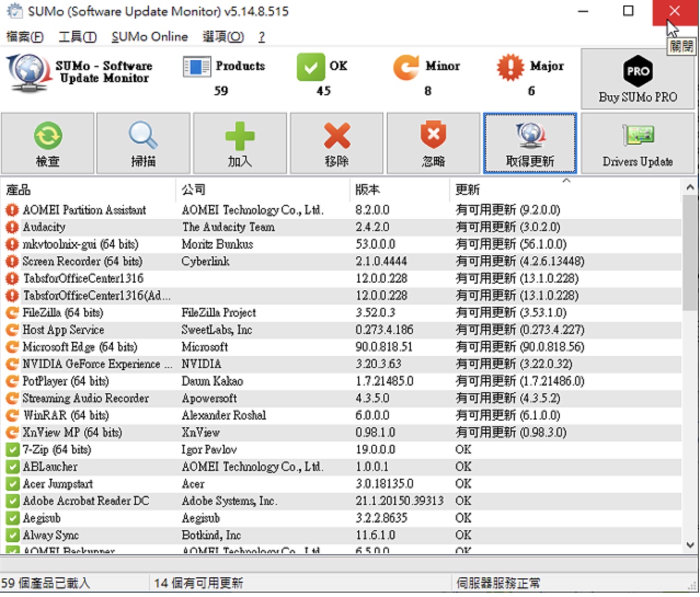Screen dimensions: 700x597
Task: Open the SUMo Online menu
Action: tap(150, 37)
